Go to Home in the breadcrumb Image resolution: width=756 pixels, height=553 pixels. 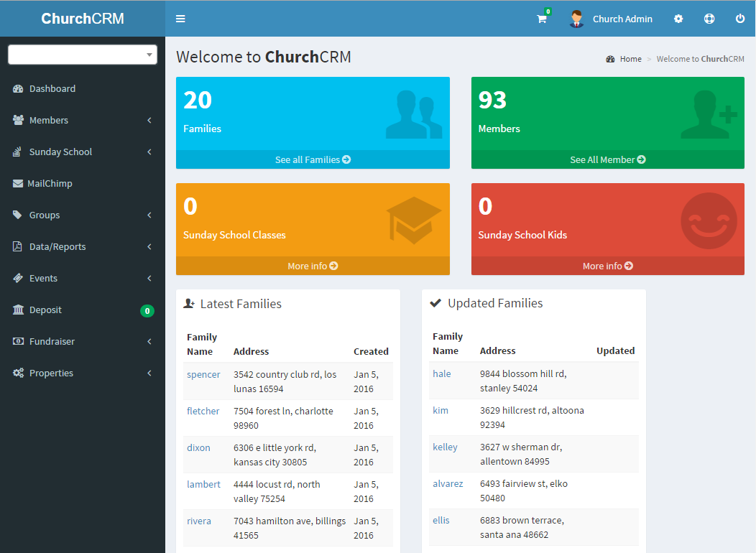630,59
